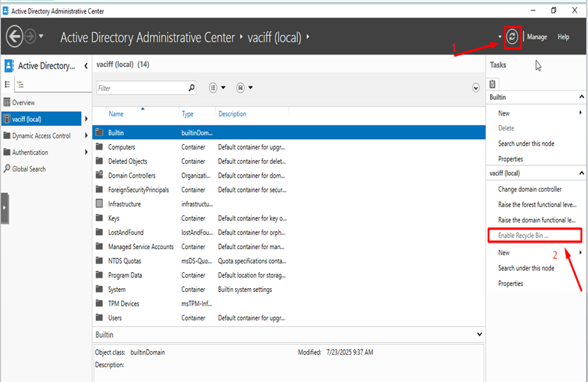Image resolution: width=588 pixels, height=382 pixels.
Task: Open the view options dropdown beside Filter
Action: click(x=217, y=88)
